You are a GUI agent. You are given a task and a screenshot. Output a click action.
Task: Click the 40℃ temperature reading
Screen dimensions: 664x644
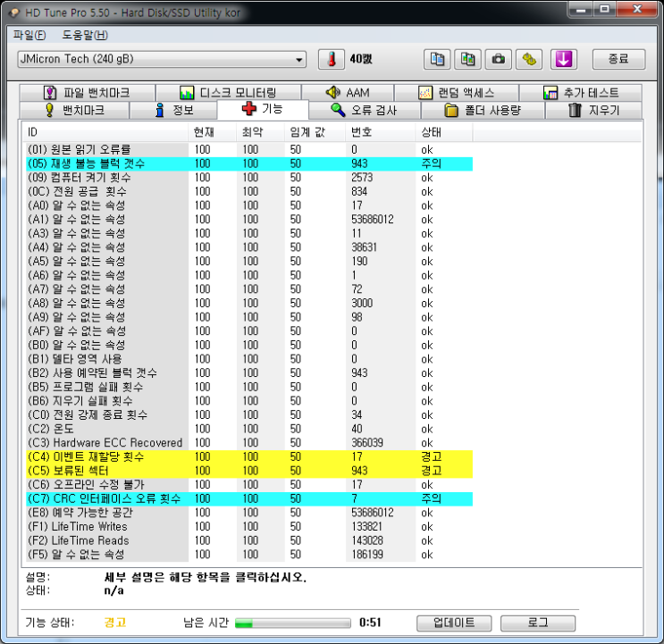(x=361, y=59)
